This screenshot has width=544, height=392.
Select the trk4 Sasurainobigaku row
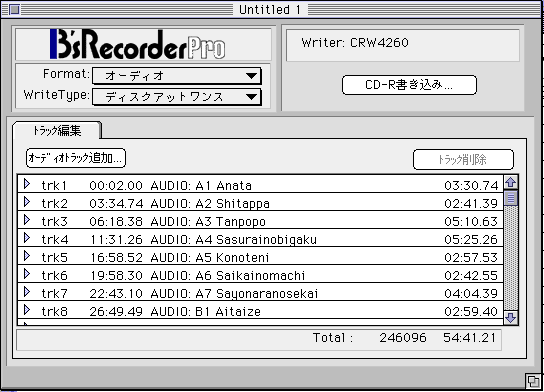pos(261,238)
